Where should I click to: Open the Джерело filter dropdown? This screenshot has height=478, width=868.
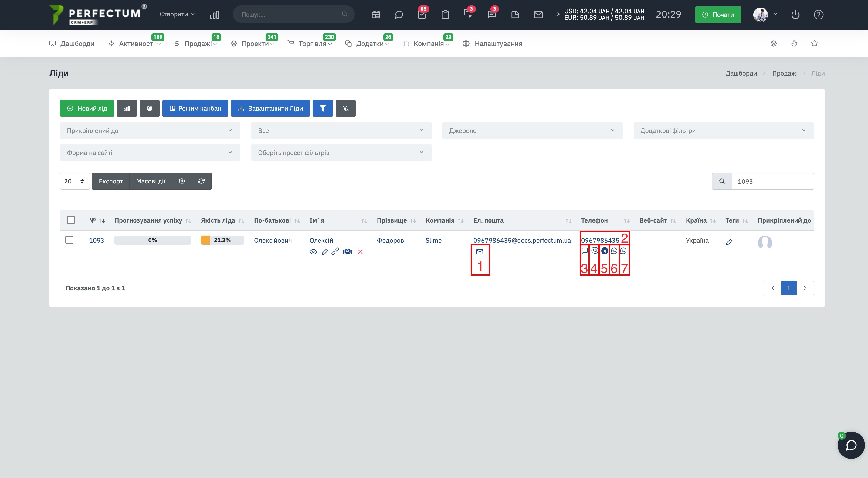point(532,131)
